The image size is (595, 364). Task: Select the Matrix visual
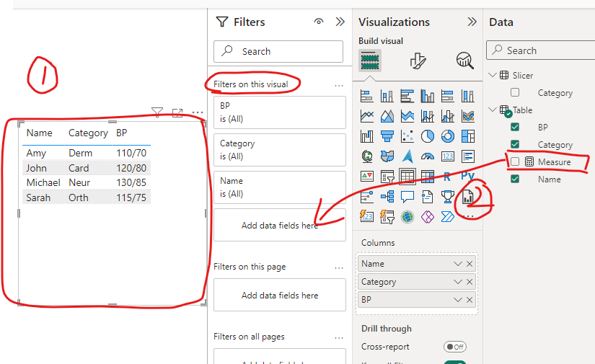point(427,177)
